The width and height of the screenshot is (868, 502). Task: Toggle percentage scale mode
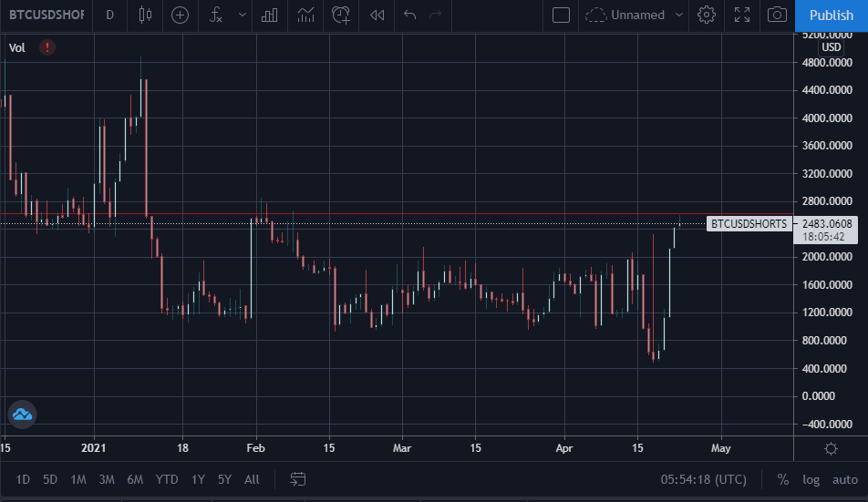(782, 479)
